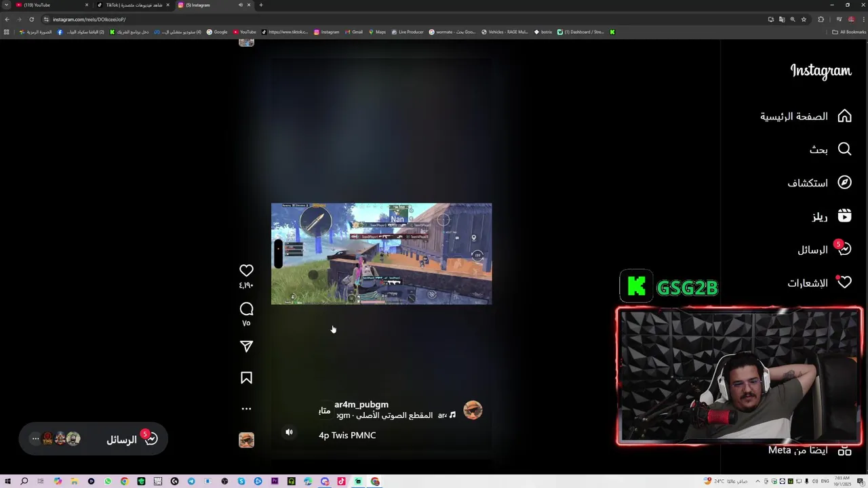Open 'Also from Meta' grid icon
This screenshot has width=868, height=488.
(844, 450)
